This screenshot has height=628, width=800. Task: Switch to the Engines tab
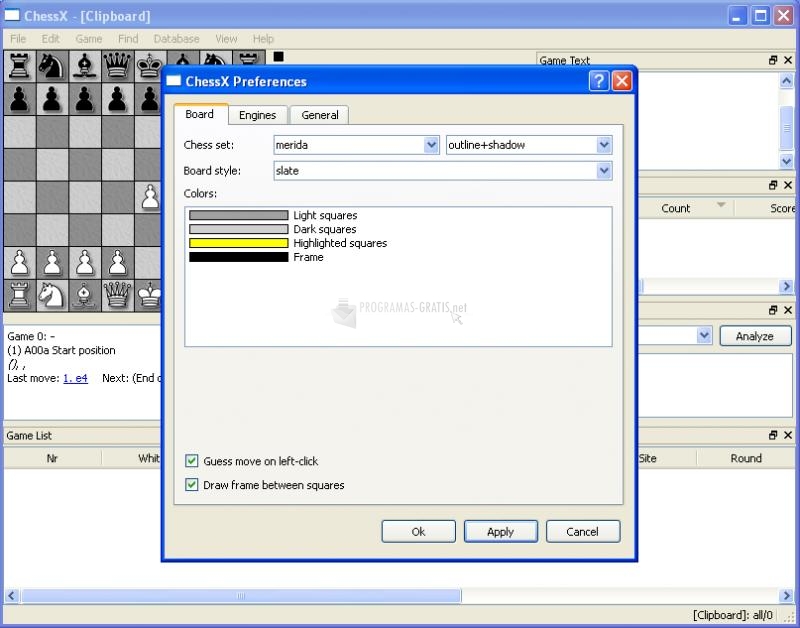[x=258, y=115]
